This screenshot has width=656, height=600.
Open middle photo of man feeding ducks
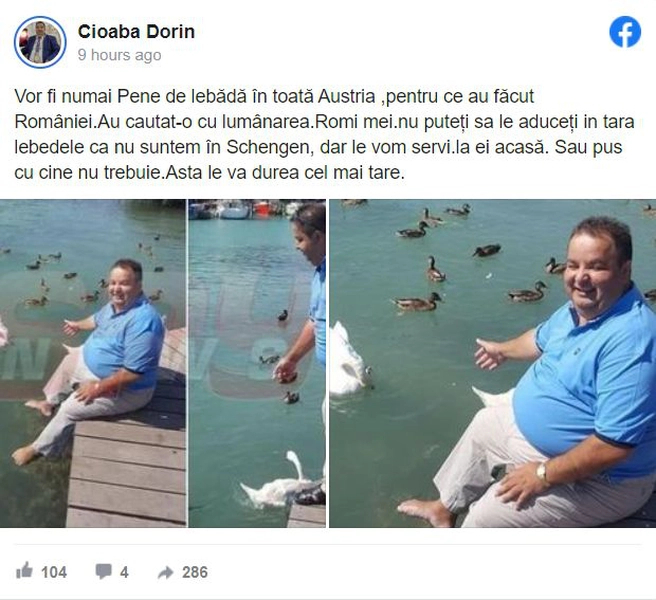pos(257,363)
